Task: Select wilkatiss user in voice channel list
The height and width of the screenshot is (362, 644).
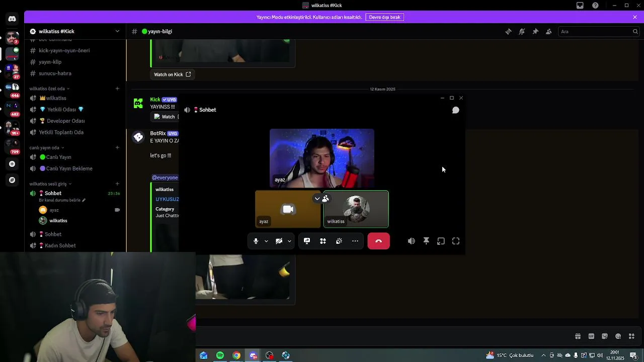Action: point(58,221)
